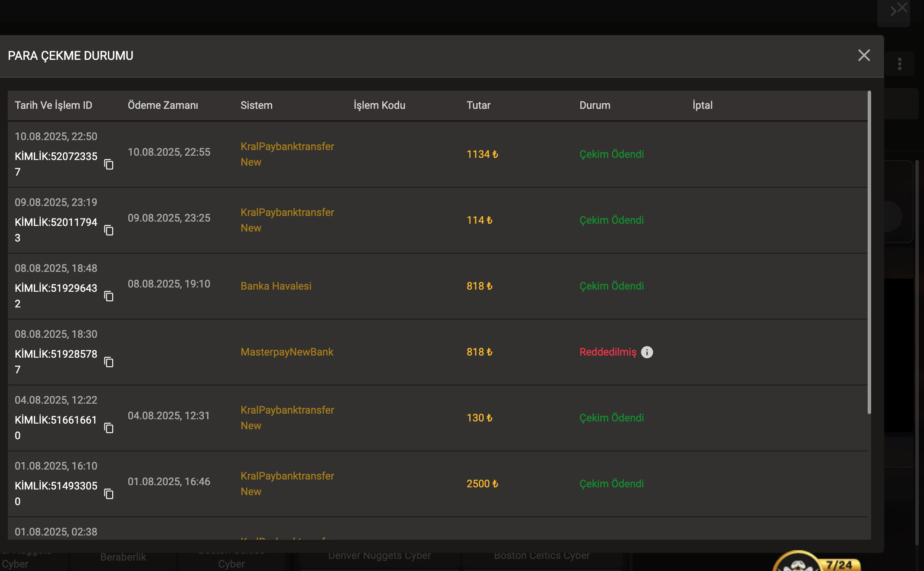
Task: Select the Banka Havalesi system link
Action: [276, 286]
